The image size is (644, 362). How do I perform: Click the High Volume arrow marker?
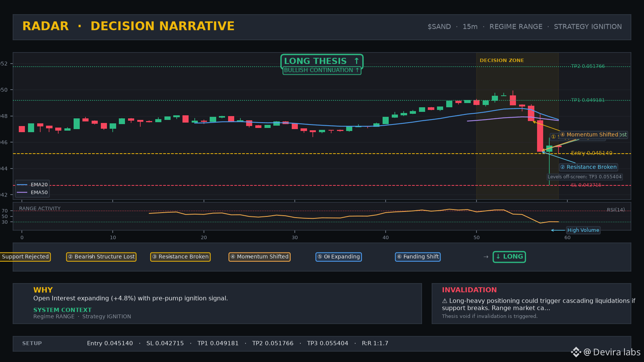click(x=558, y=230)
